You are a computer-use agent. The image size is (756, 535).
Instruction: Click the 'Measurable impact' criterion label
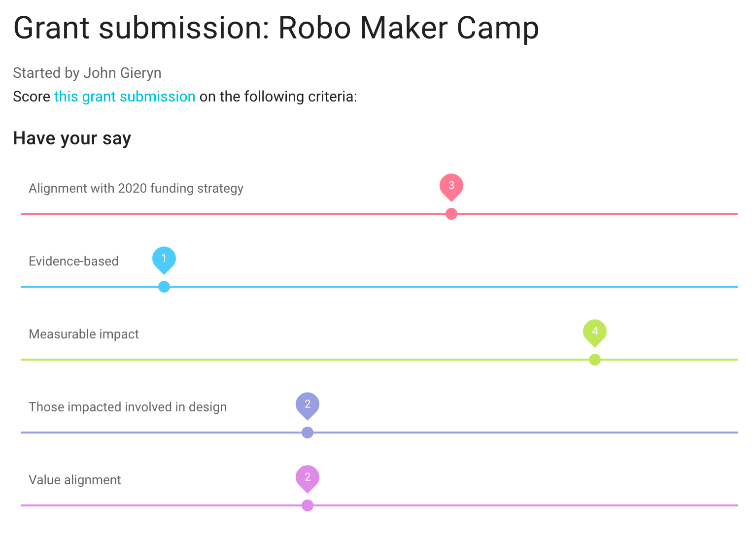coord(84,334)
